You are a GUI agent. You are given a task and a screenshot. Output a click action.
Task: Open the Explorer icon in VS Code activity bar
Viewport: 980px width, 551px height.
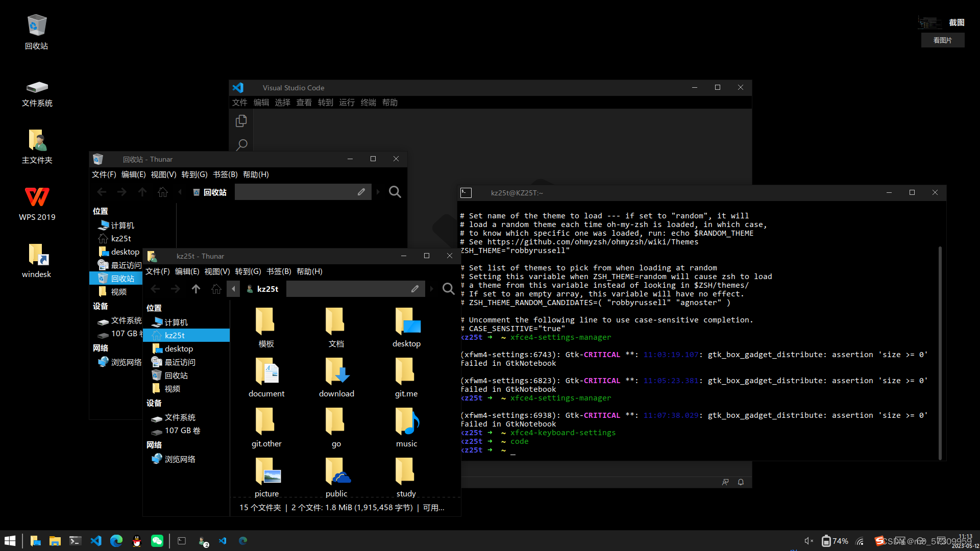click(241, 121)
